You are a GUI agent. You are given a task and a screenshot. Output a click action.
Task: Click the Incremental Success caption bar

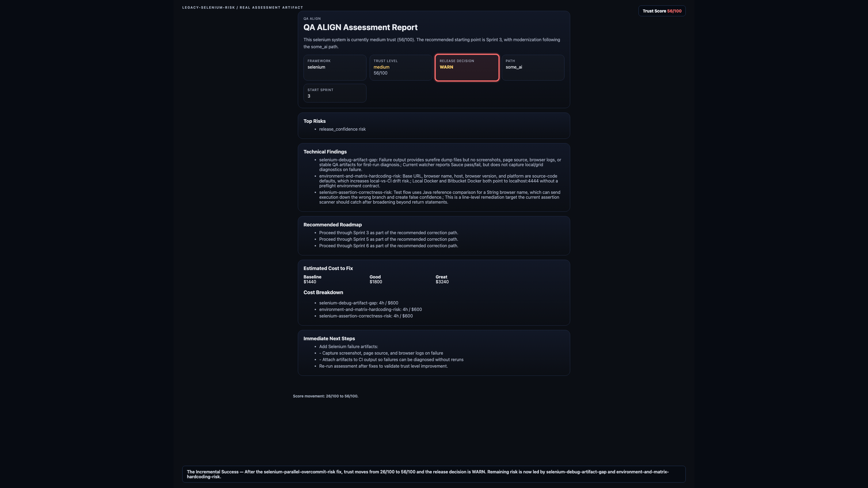pyautogui.click(x=434, y=474)
